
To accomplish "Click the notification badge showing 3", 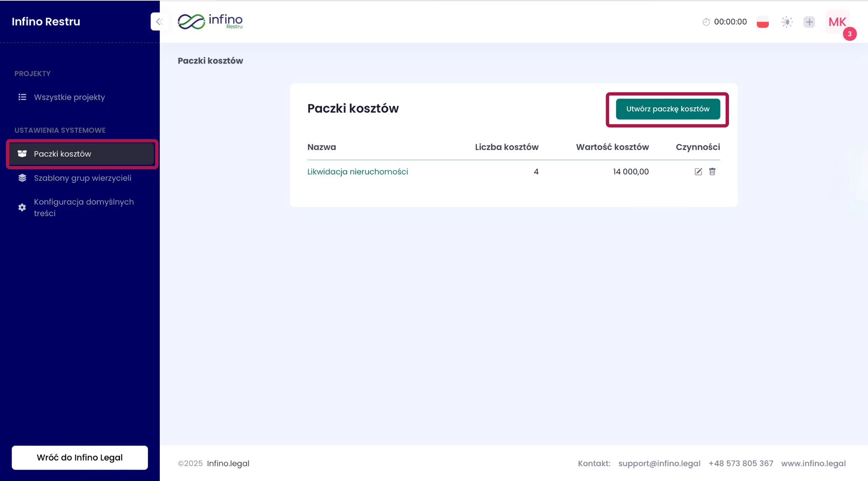I will tap(849, 34).
